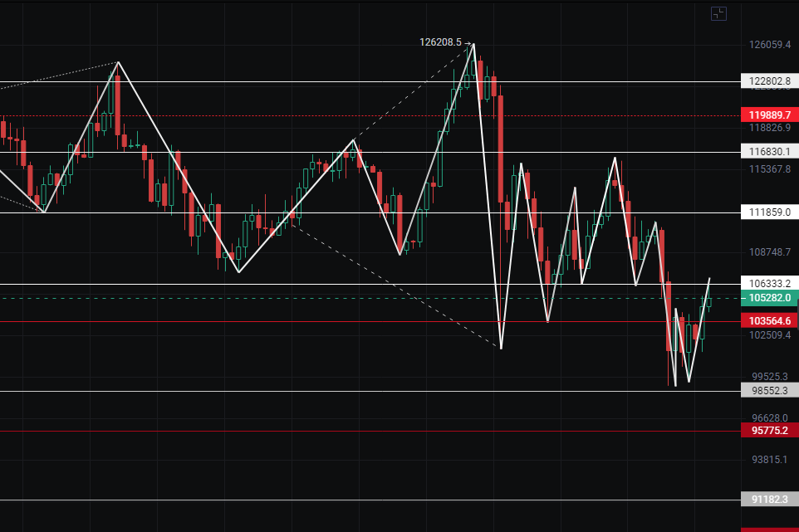
Task: Click the 122802.8 price label
Action: pos(768,81)
